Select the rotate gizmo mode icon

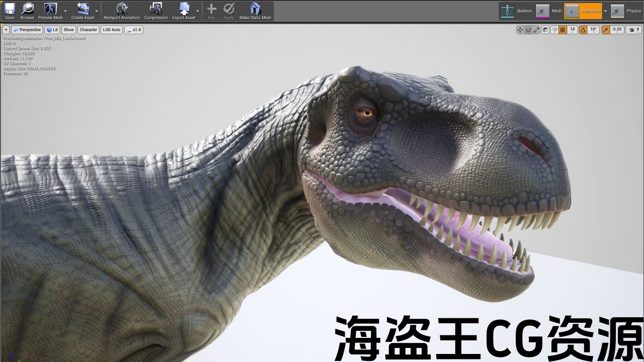[x=528, y=30]
